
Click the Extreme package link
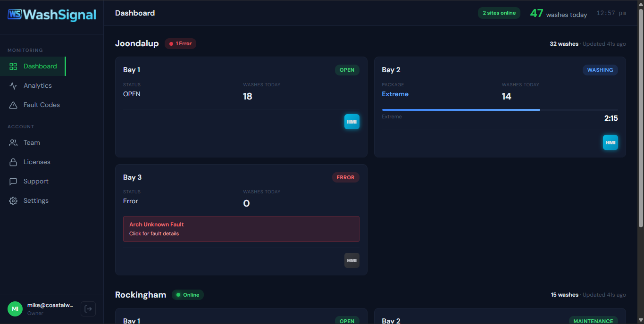395,94
